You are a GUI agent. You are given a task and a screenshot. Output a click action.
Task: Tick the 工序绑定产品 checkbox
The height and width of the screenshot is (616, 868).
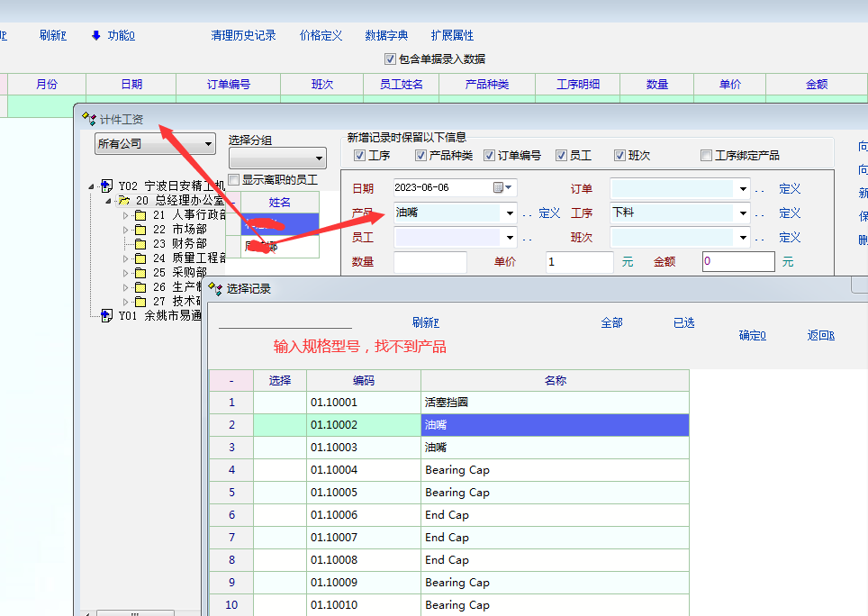pyautogui.click(x=707, y=156)
